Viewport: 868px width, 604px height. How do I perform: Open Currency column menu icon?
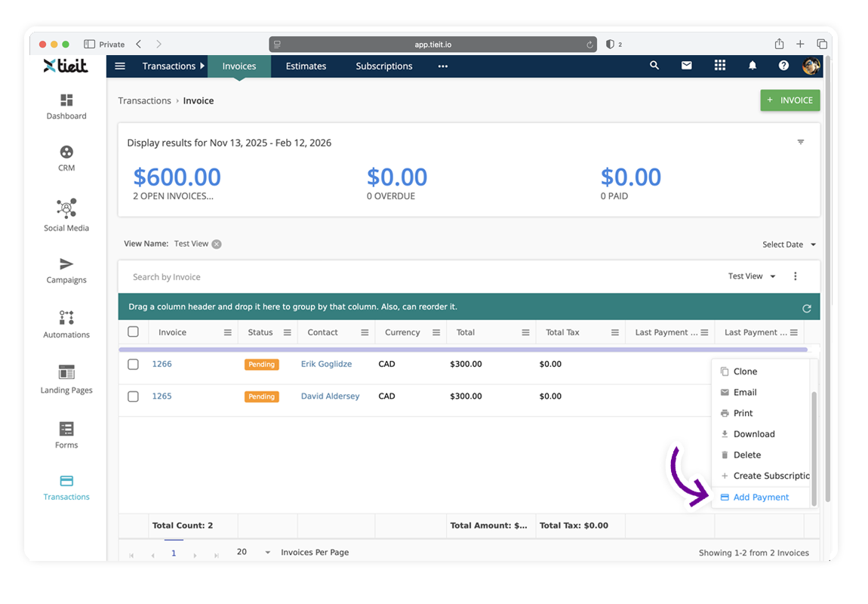click(x=436, y=333)
